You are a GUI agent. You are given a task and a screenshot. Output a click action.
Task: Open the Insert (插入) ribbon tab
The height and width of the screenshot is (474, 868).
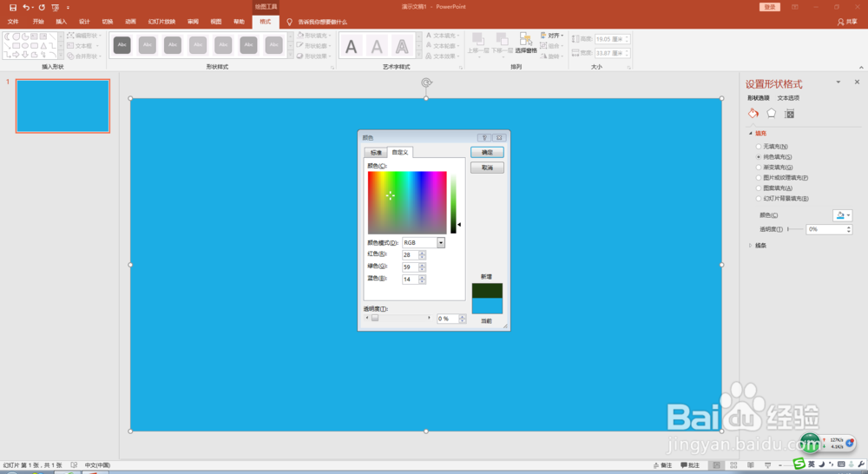point(61,22)
